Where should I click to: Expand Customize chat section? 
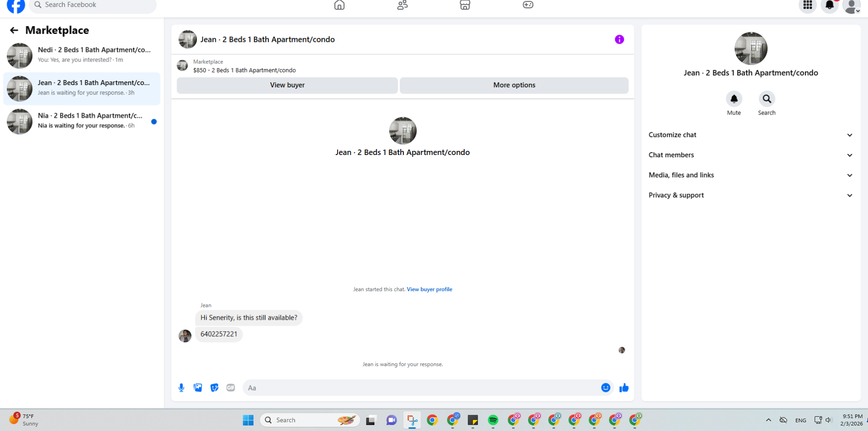point(751,135)
